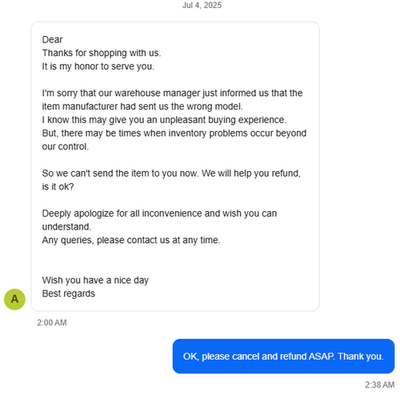Viewport: 400px width, 395px height.
Task: Click the 'unpleasant buying experience' line
Action: click(x=164, y=120)
